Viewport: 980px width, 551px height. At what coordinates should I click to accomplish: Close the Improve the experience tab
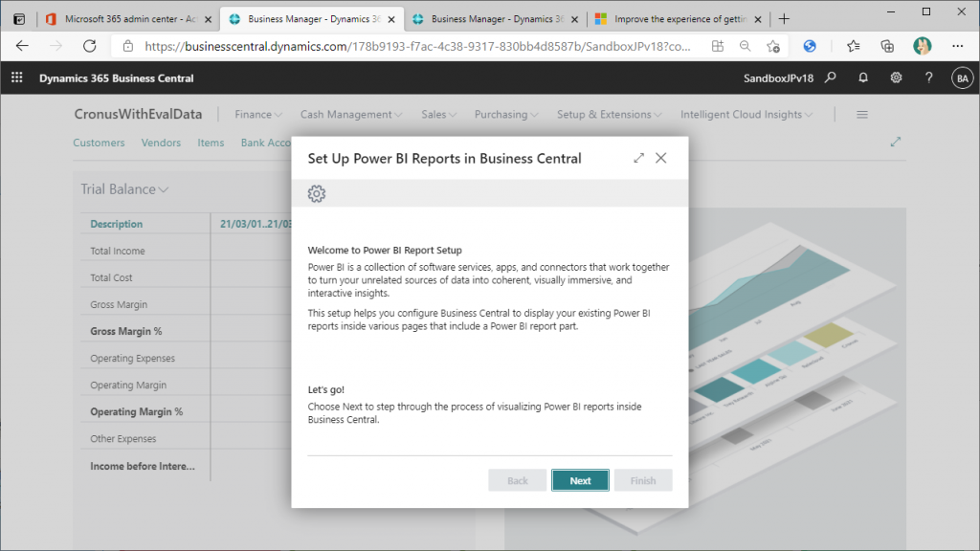coord(758,19)
